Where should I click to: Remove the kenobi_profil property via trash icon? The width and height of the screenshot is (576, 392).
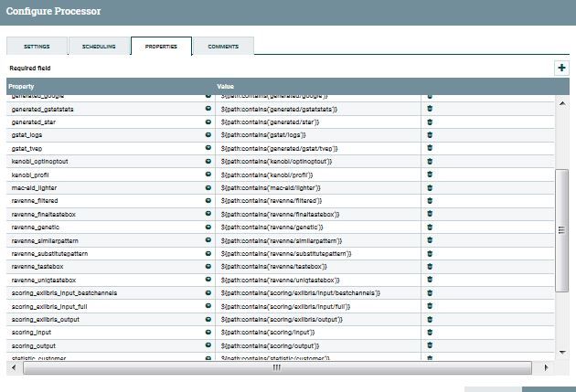click(x=430, y=174)
